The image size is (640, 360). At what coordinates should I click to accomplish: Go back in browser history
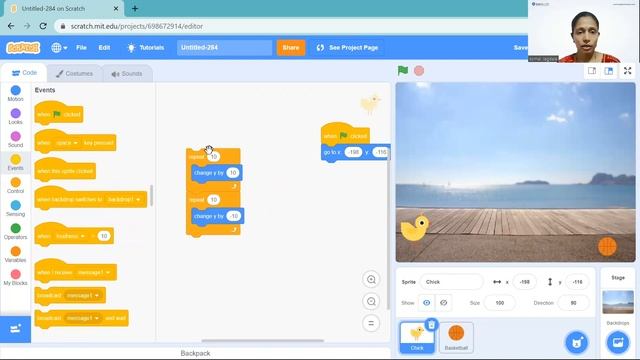pos(11,26)
